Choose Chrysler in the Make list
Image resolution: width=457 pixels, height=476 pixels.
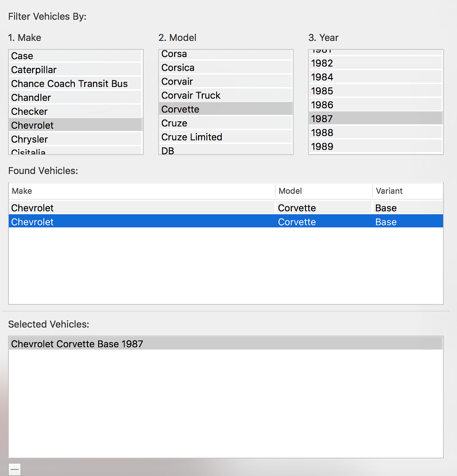(x=76, y=139)
